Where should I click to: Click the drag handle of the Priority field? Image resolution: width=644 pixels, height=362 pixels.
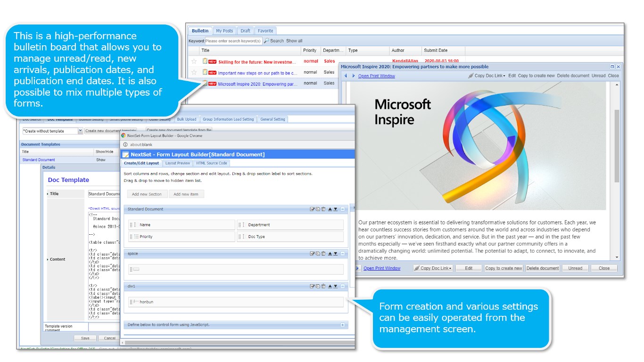(131, 237)
